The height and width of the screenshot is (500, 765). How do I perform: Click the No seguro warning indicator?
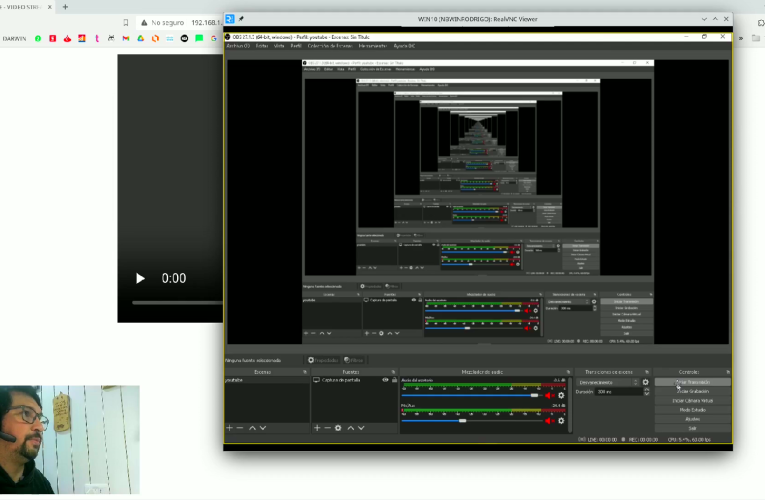pos(162,22)
